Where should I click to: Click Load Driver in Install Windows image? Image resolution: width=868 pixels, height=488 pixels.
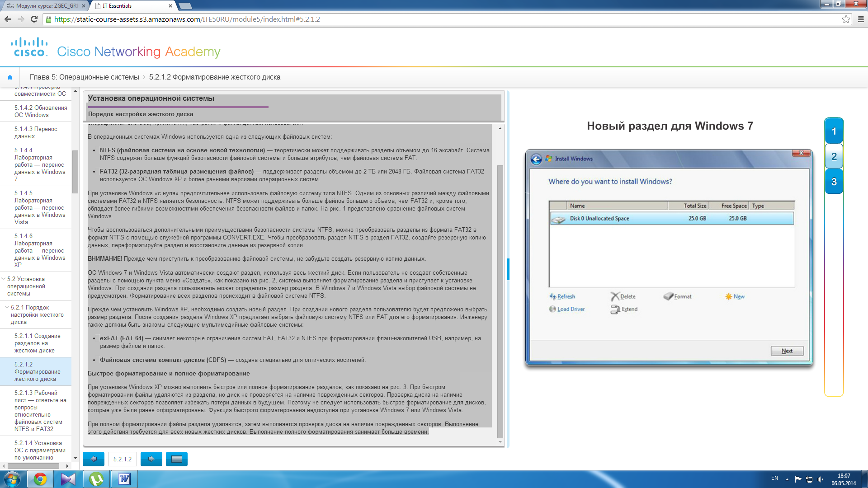[x=567, y=309]
